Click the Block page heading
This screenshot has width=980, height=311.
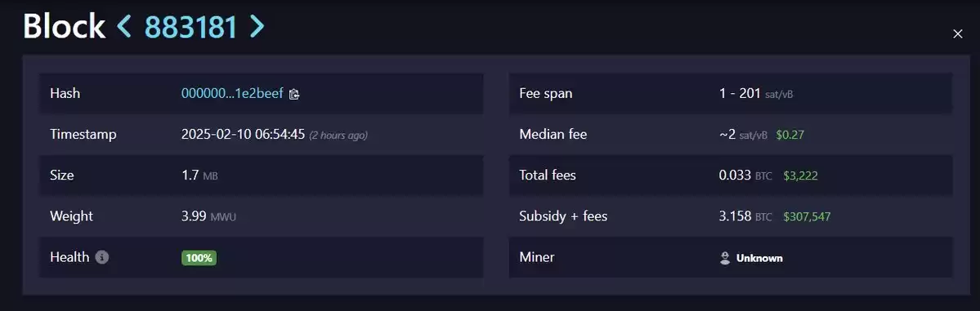65,27
